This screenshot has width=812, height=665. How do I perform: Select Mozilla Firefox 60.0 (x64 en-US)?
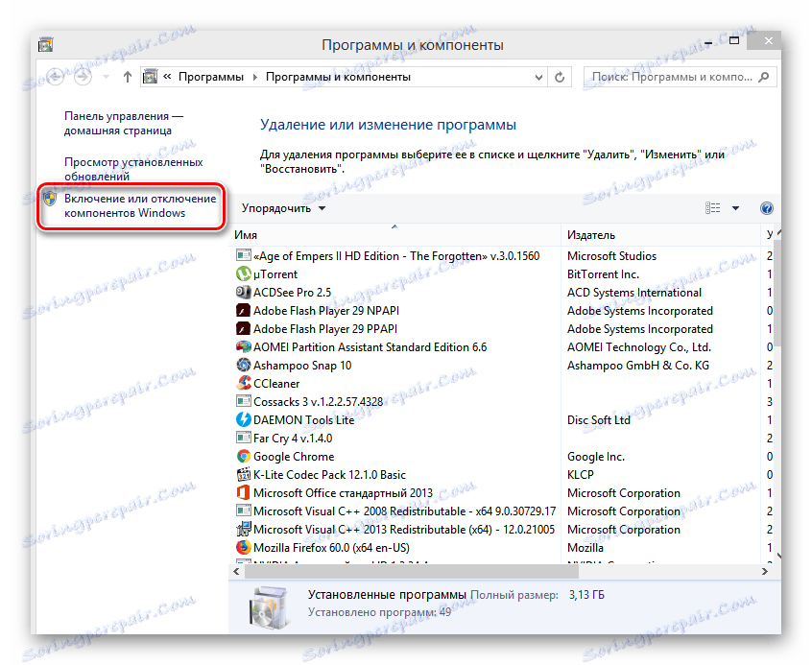[x=331, y=547]
